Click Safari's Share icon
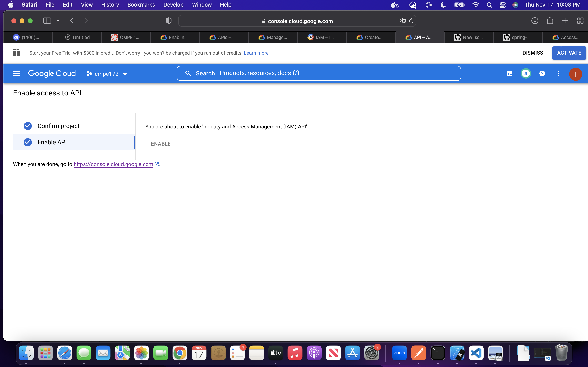The image size is (588, 367). coord(550,21)
